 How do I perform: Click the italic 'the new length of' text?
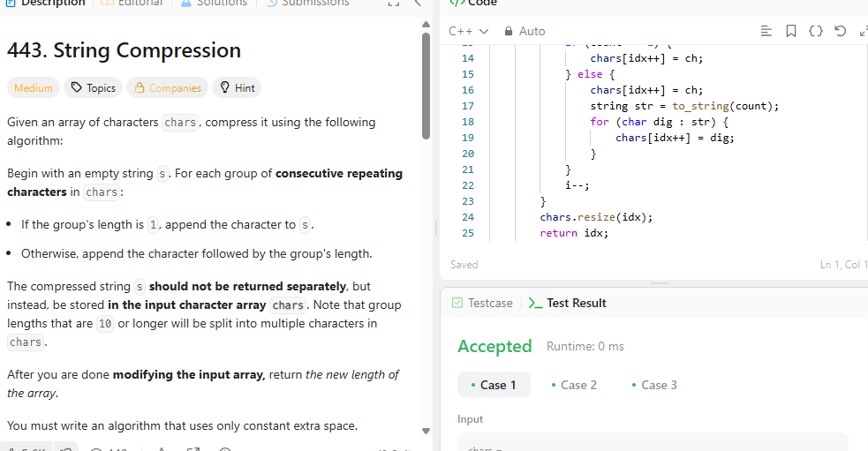pos(352,374)
